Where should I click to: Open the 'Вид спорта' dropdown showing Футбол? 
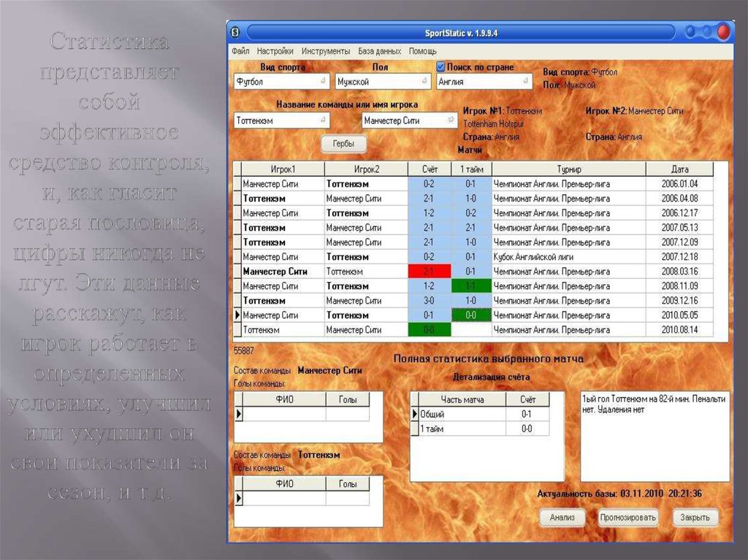coord(281,83)
